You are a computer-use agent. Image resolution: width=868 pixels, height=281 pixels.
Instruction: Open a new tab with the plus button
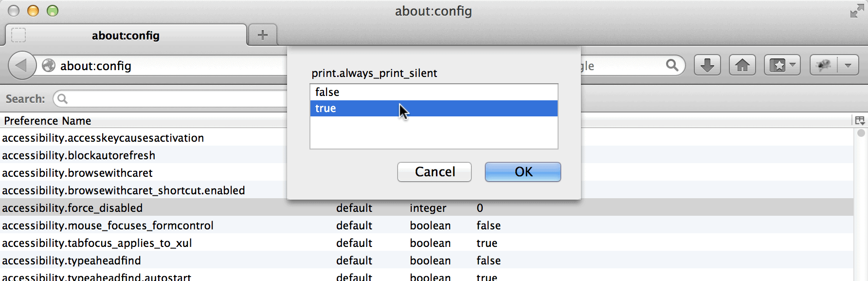point(262,35)
